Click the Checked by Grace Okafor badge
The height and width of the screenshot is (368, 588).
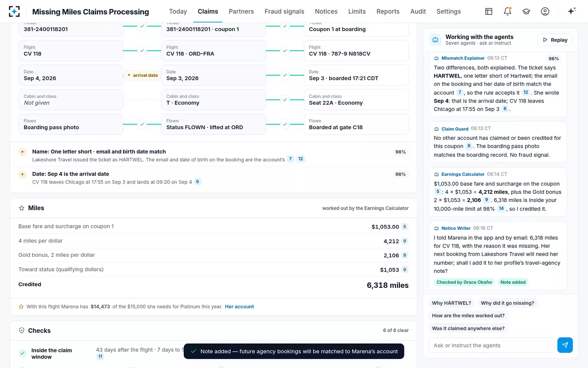tap(464, 282)
